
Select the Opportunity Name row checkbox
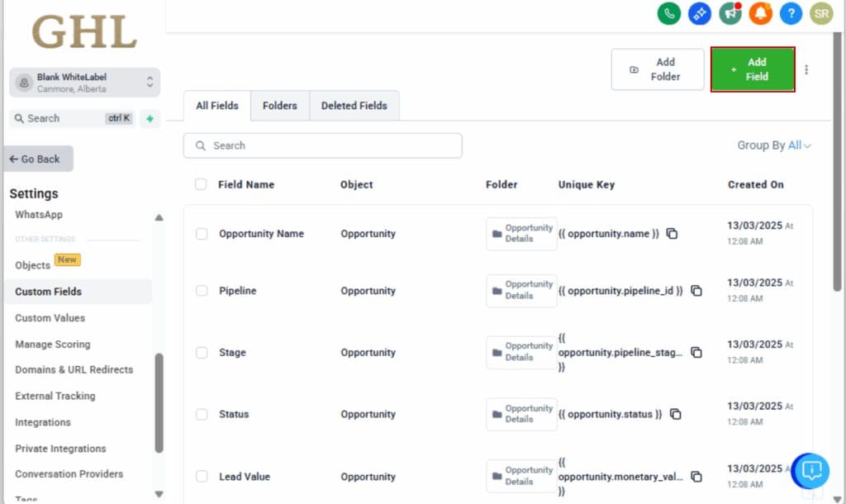click(x=201, y=233)
